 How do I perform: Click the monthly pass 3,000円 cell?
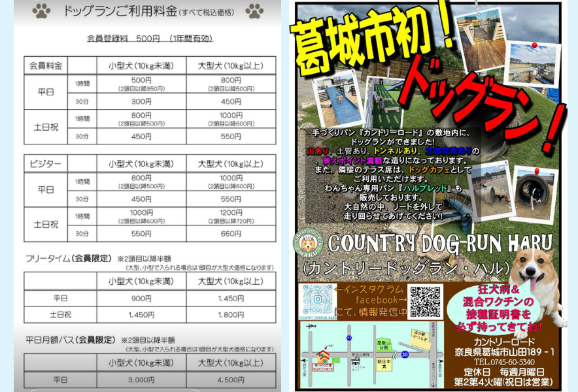[141, 380]
